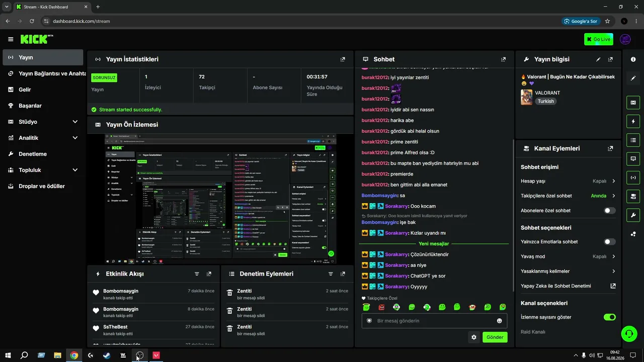Toggle the stream preview widget in right rail
The height and width of the screenshot is (362, 644).
(633, 103)
